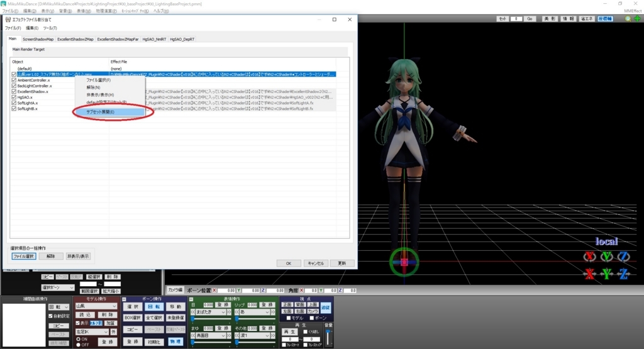Uncheck the BackLightController.x checkbox

pyautogui.click(x=14, y=86)
